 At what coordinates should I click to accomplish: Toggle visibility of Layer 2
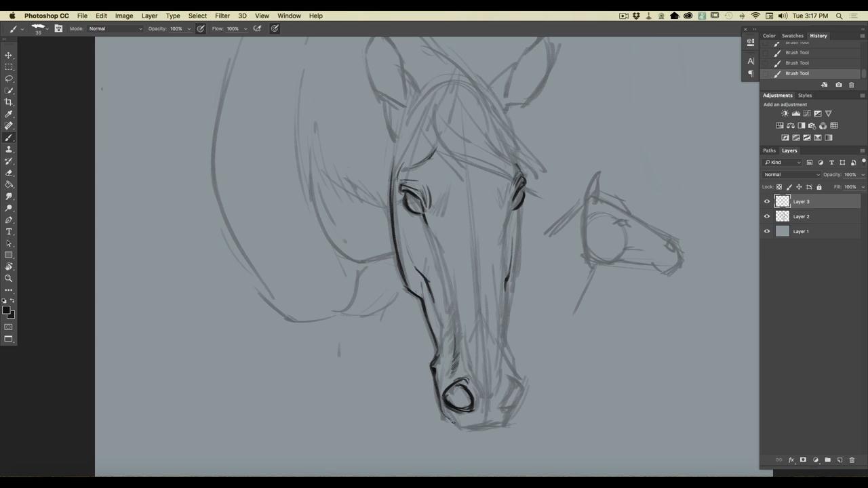point(767,216)
